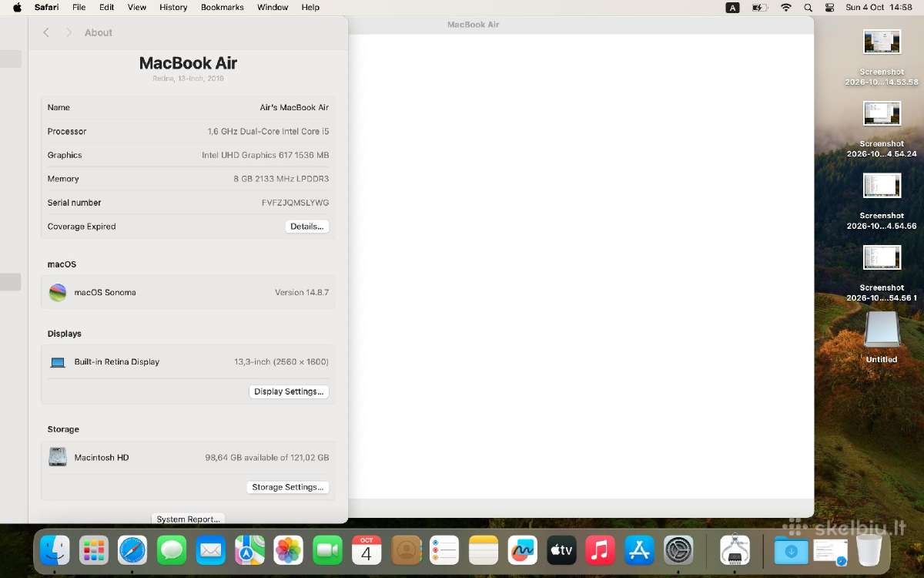Click the serial number FVFZJQMSLYWG

[295, 203]
